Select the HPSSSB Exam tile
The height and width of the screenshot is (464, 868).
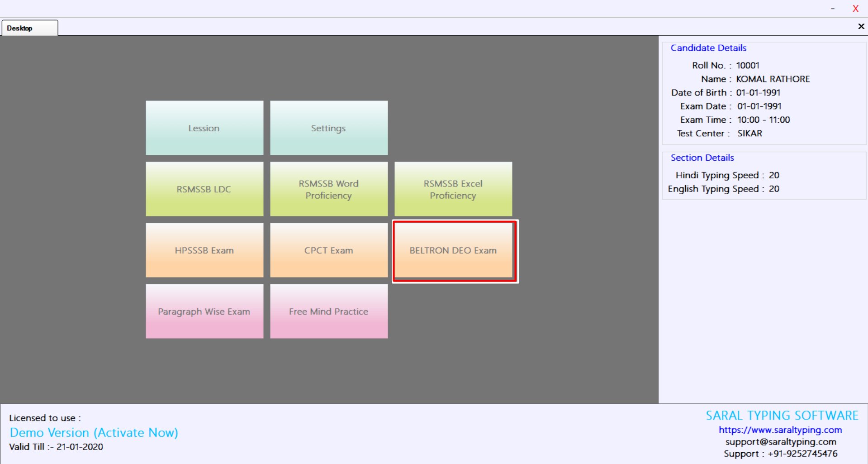pyautogui.click(x=204, y=250)
